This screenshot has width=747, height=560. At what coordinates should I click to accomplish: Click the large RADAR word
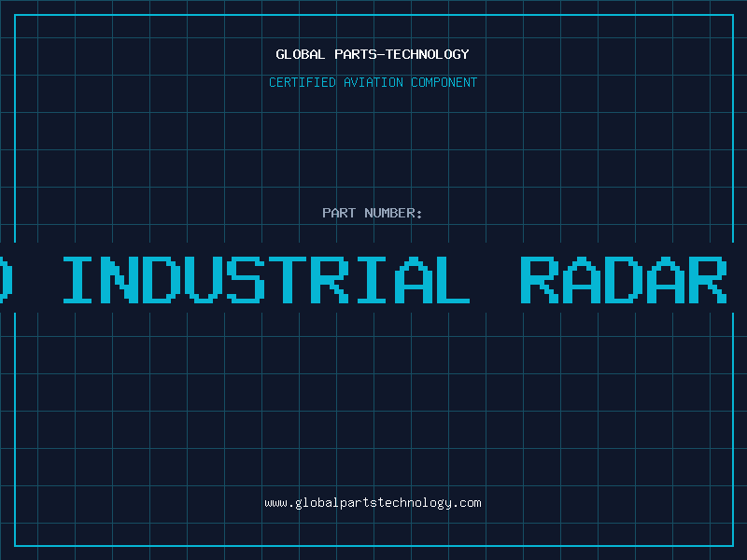click(x=624, y=279)
